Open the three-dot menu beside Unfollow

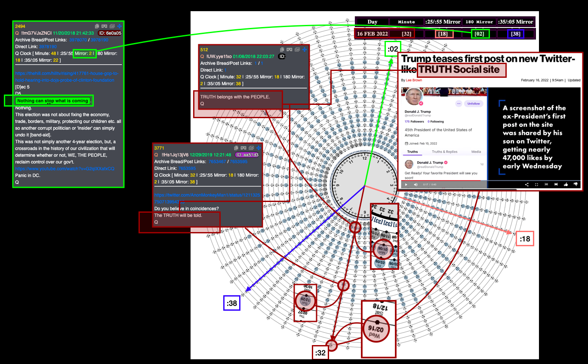(x=459, y=104)
